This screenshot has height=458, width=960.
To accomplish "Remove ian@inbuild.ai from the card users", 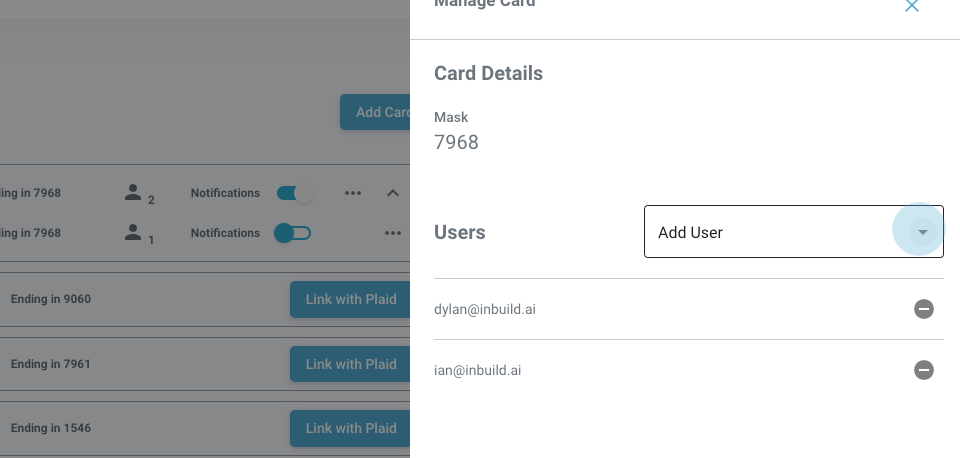I will click(x=924, y=370).
